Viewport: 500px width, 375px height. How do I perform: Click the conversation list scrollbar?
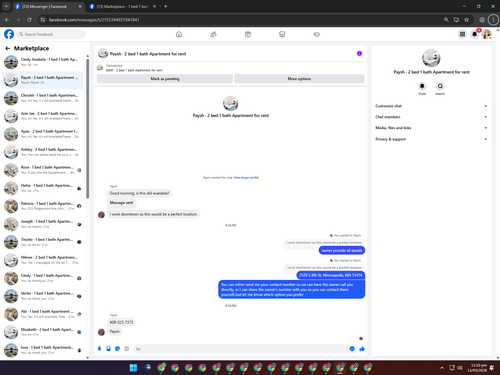tap(88, 128)
